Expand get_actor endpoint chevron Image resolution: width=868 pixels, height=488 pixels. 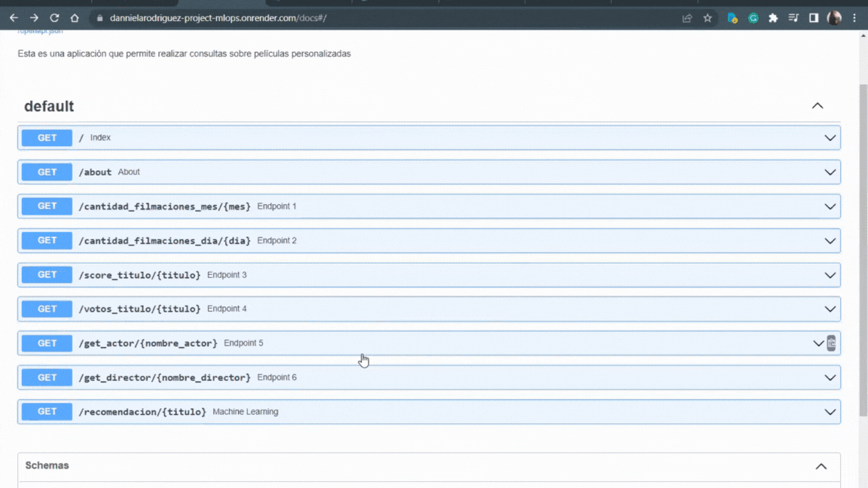click(818, 343)
